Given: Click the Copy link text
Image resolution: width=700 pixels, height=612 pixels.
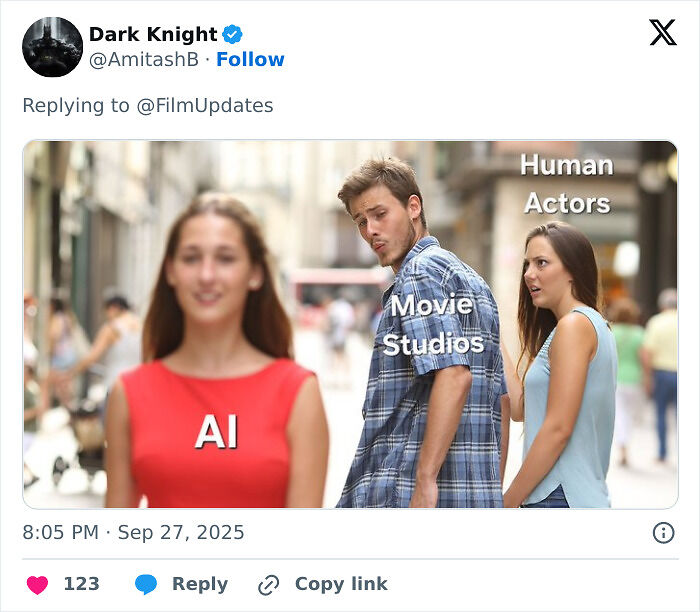Looking at the screenshot, I should [340, 584].
